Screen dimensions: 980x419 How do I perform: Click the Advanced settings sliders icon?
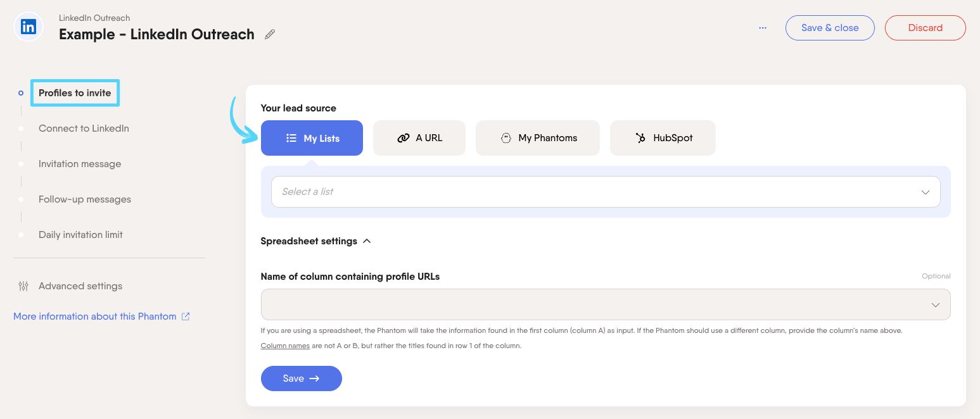point(23,286)
